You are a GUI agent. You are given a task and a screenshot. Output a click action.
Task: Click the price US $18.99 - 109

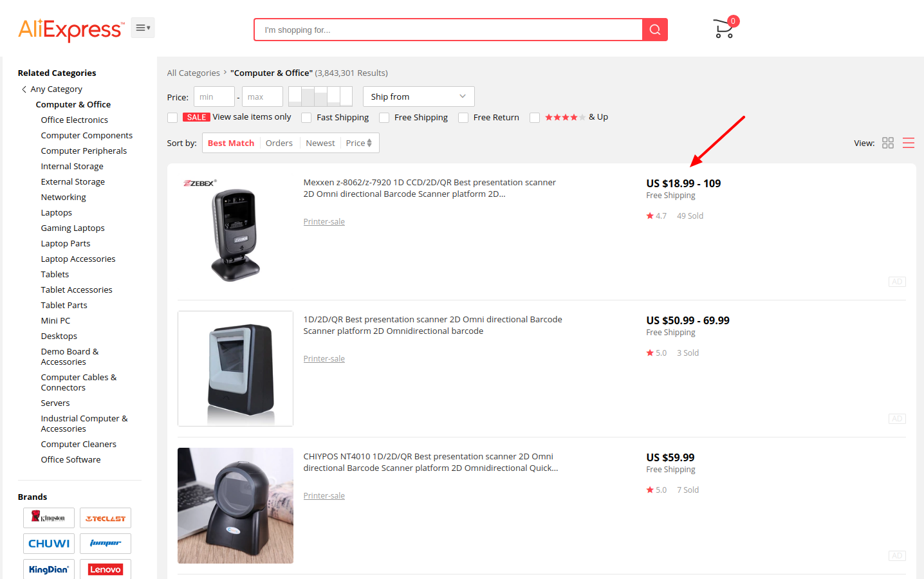[683, 183]
